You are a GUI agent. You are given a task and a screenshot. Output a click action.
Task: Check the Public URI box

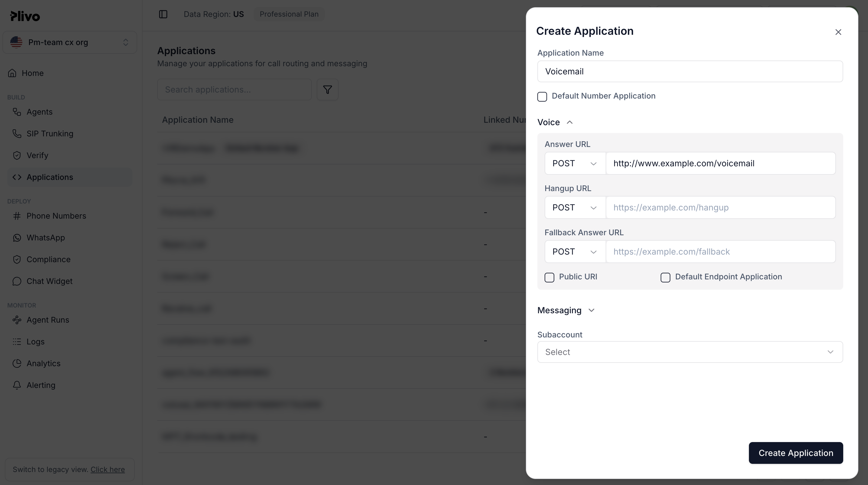click(x=549, y=277)
